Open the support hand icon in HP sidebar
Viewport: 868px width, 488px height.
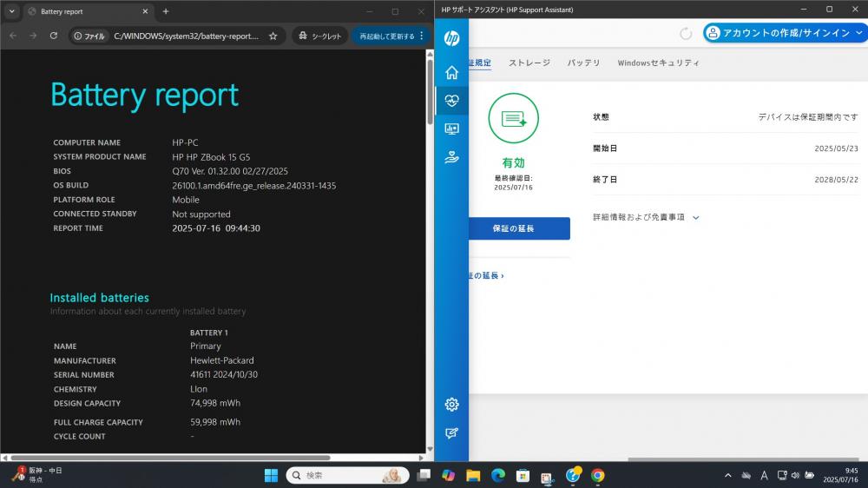pyautogui.click(x=451, y=158)
